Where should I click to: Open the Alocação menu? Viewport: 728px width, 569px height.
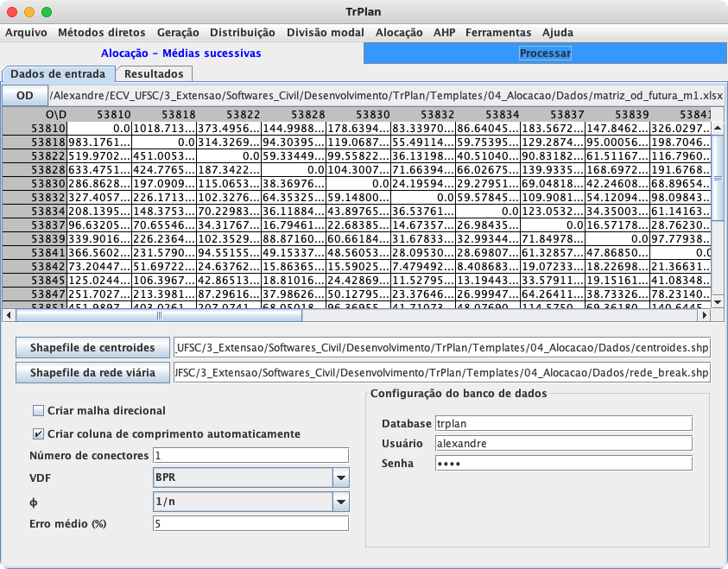tap(399, 33)
